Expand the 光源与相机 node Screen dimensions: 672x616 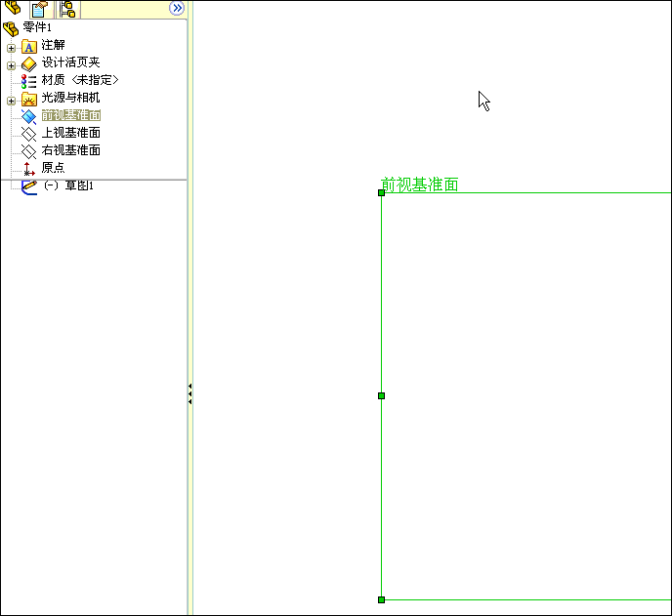click(x=11, y=101)
